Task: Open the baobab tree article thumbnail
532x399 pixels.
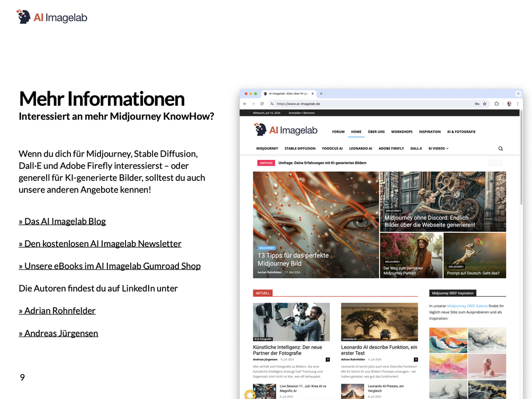Action: [x=380, y=322]
